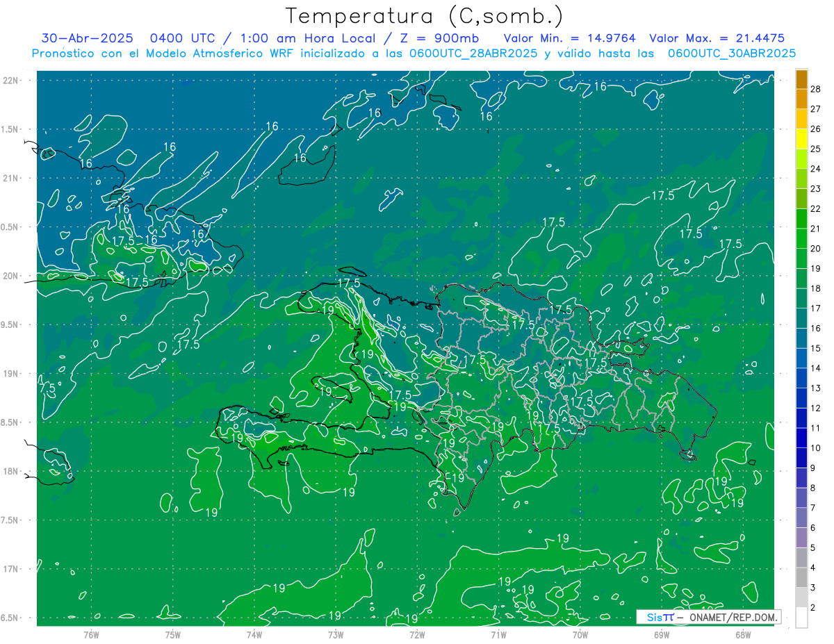Click the '69W' longitude axis label
The height and width of the screenshot is (644, 834).
click(662, 634)
